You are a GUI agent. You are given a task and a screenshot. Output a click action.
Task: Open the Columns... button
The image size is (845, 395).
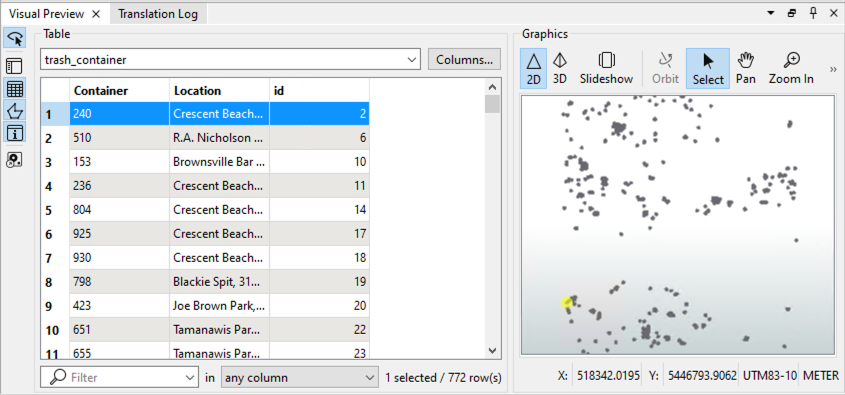(465, 60)
